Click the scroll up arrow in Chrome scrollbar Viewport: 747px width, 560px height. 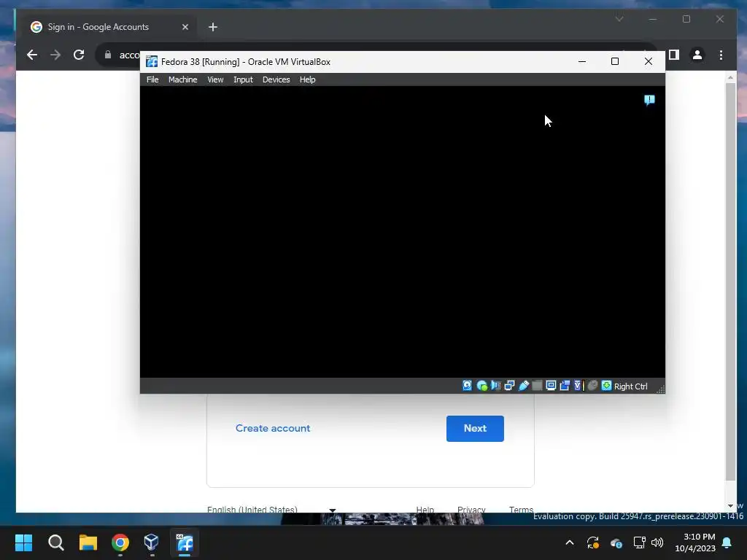(x=730, y=77)
